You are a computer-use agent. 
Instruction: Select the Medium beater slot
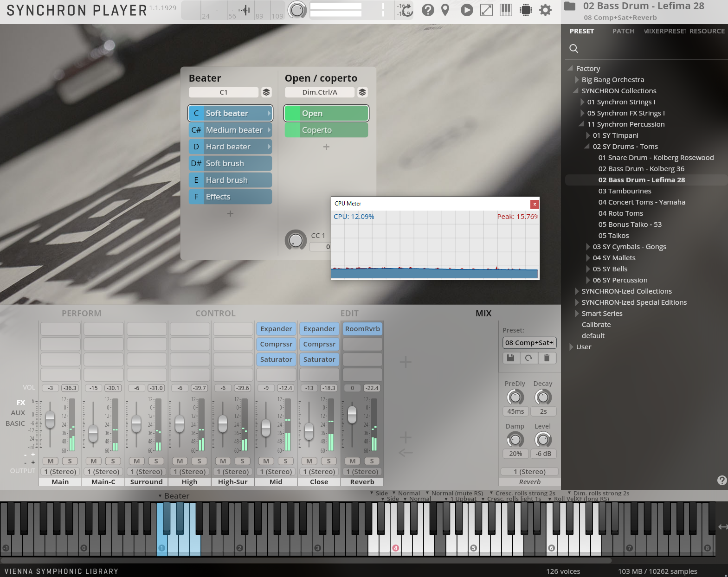coord(230,130)
